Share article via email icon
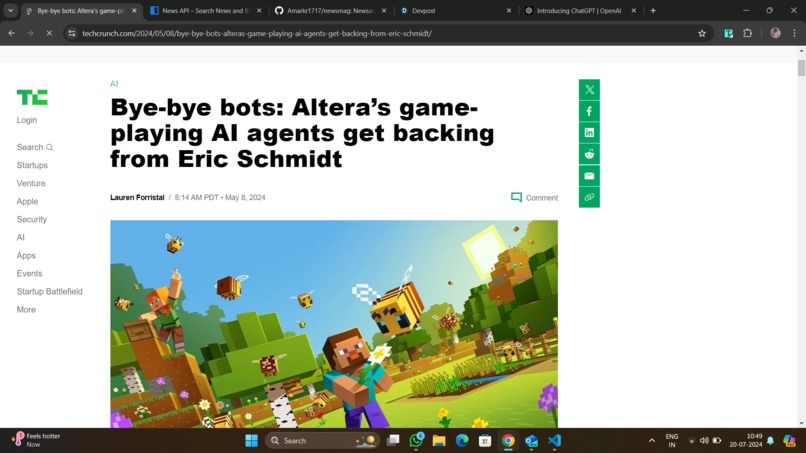Screen dimensions: 806x453 pos(589,176)
